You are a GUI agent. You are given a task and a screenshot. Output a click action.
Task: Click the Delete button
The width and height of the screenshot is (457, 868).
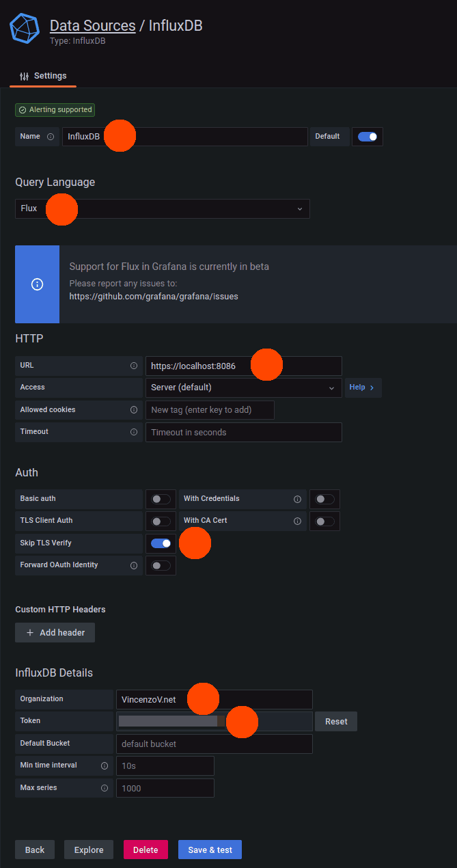click(146, 850)
